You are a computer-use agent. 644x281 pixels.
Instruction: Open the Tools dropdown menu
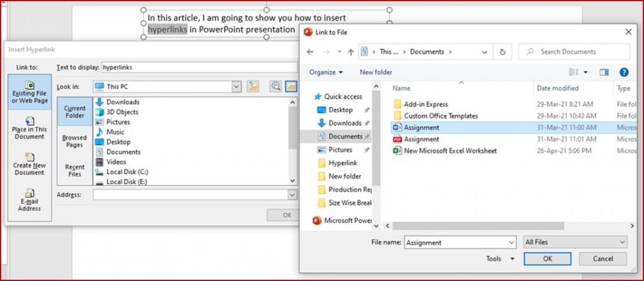500,259
